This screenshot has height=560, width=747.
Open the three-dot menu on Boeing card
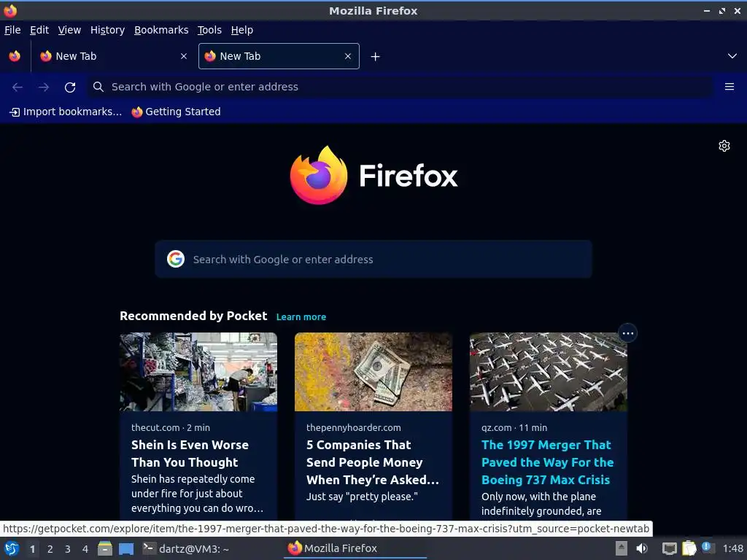[627, 333]
